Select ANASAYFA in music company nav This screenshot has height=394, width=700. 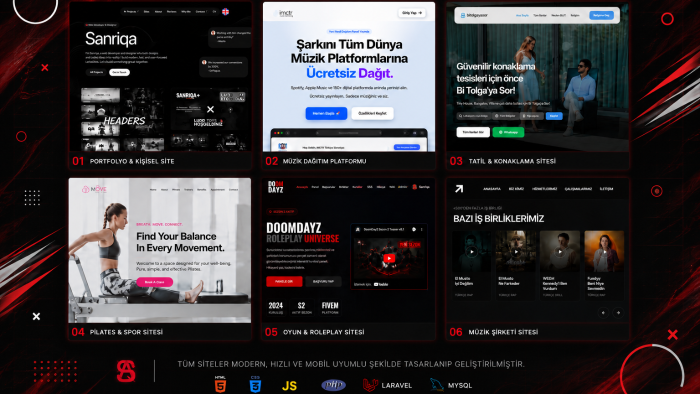pos(492,189)
